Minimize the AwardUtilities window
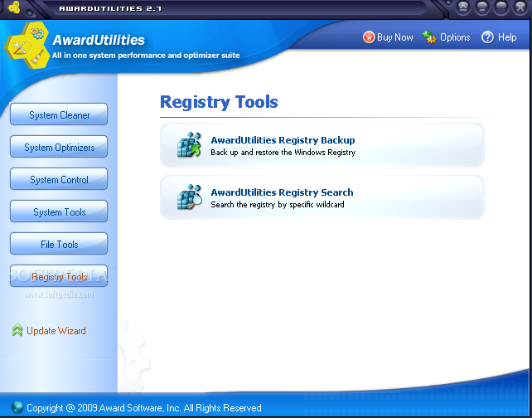This screenshot has height=418, width=532. pos(482,7)
